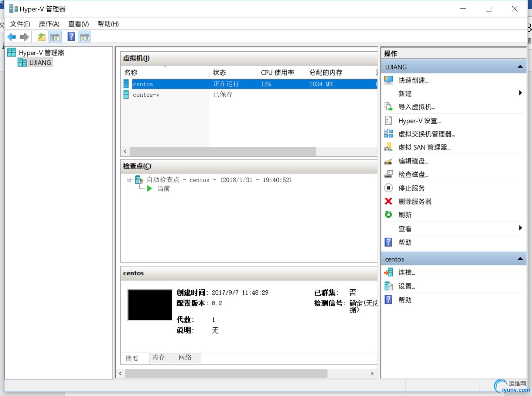The height and width of the screenshot is (396, 532).
Task: Click the Forward arrow toolbar icon
Action: 24,37
